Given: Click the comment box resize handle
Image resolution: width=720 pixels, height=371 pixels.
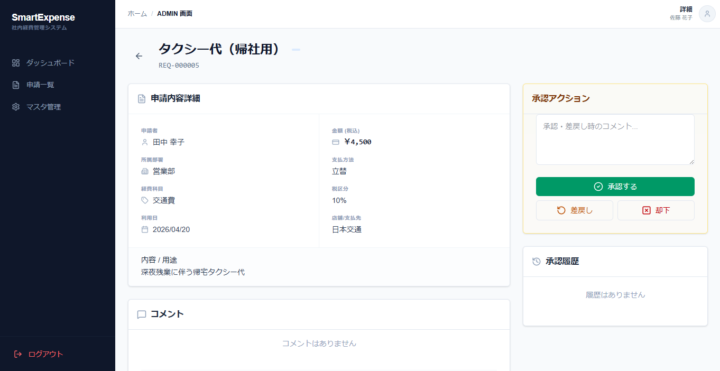Looking at the screenshot, I should click(691, 161).
